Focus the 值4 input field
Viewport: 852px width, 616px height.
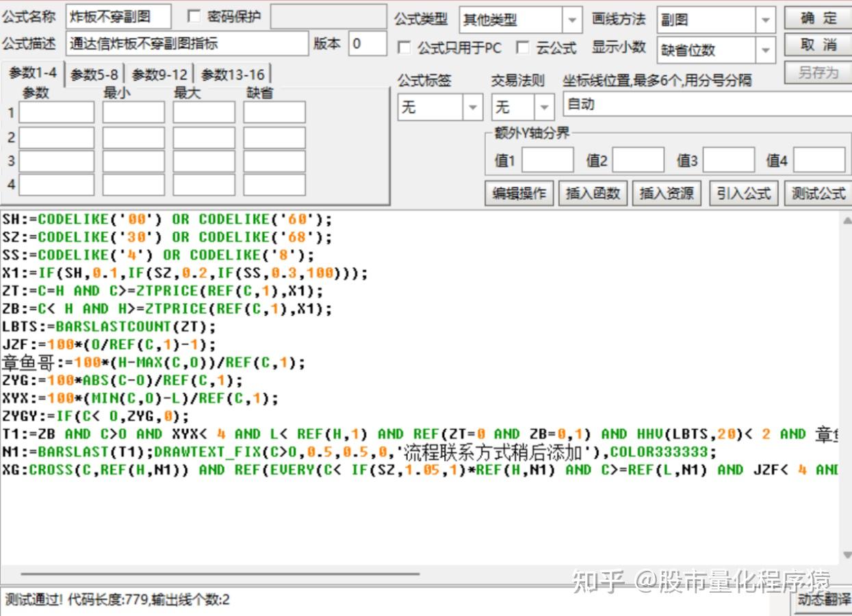click(819, 160)
